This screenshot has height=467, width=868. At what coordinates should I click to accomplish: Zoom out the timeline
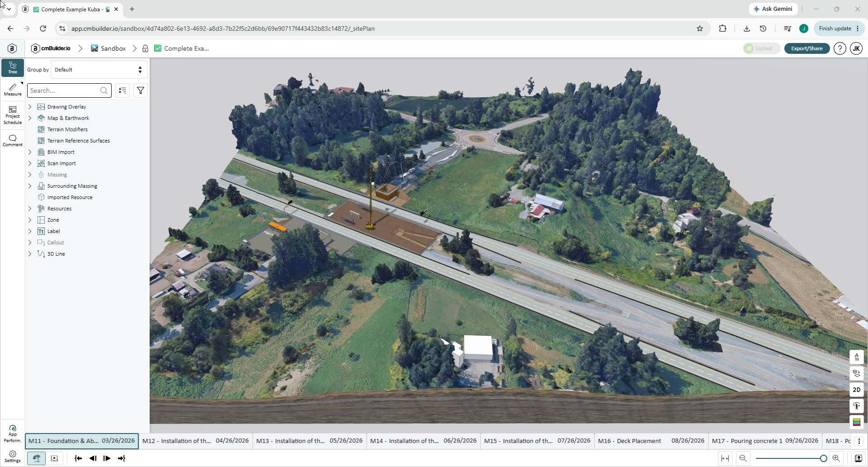coord(743,458)
